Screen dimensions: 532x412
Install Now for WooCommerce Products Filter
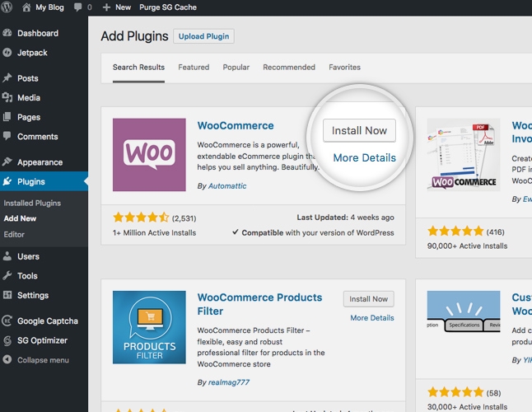pos(368,299)
